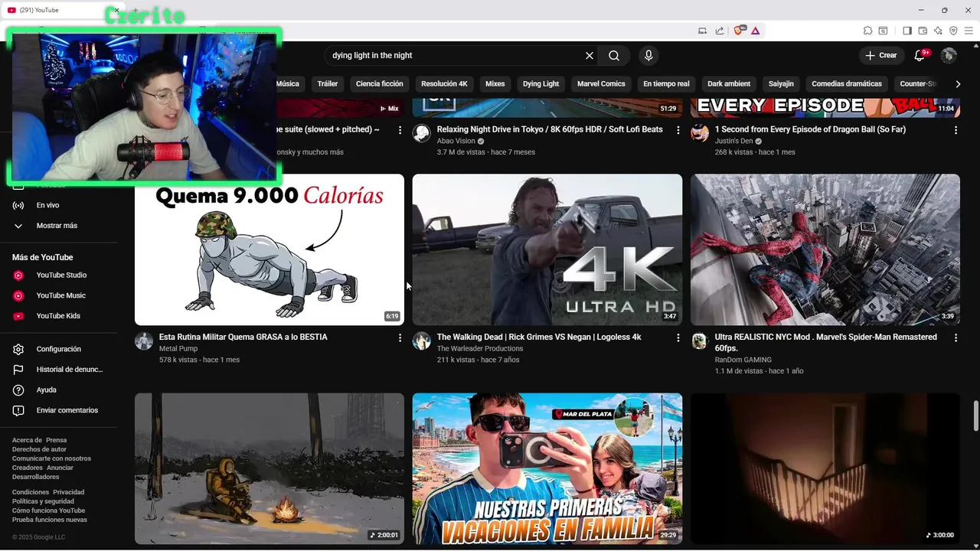This screenshot has width=980, height=551.
Task: Open Configuración settings in sidebar
Action: coord(58,349)
